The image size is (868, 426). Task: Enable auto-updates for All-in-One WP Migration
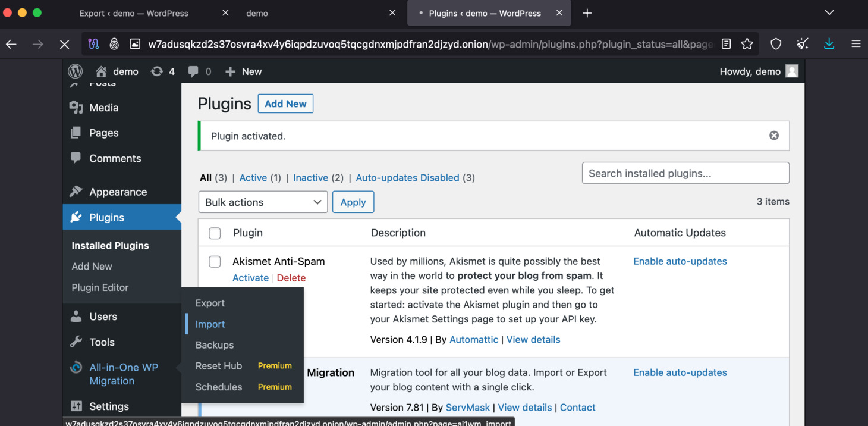[680, 372]
